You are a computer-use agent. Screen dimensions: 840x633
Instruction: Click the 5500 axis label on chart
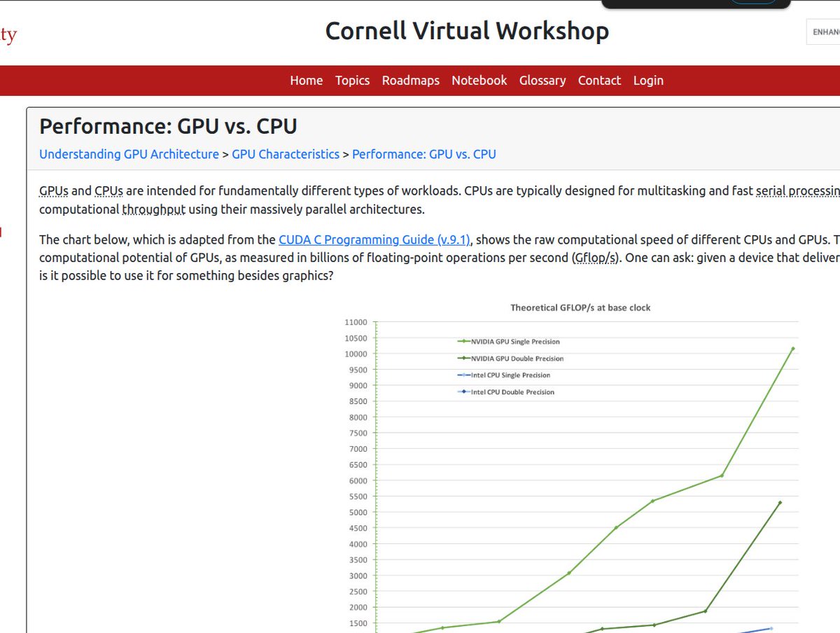coord(357,496)
